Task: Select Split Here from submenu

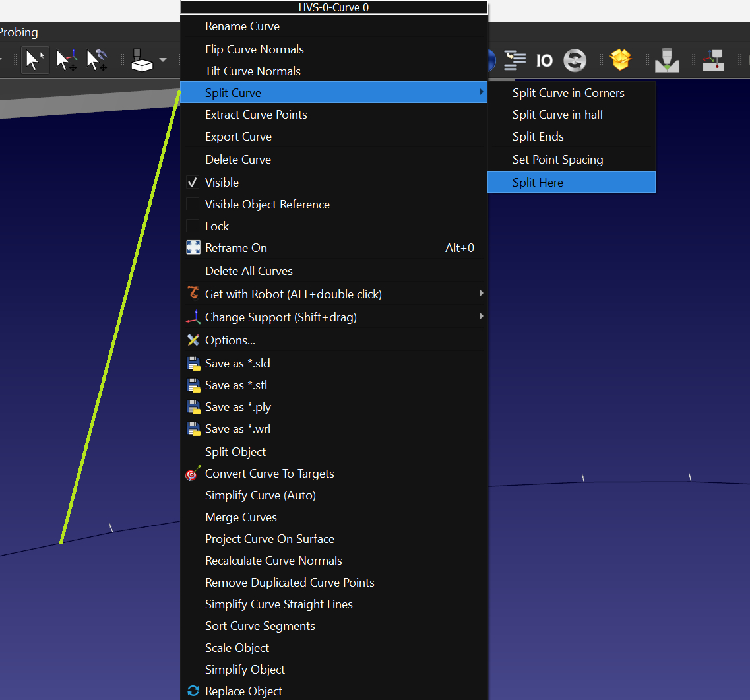Action: tap(538, 183)
